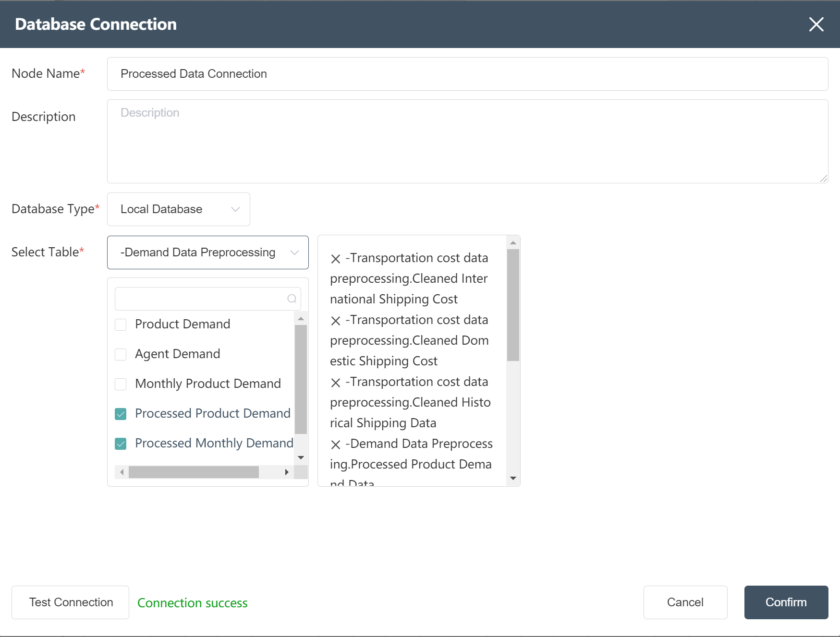The height and width of the screenshot is (637, 840).
Task: Click the 'Database Connection' dialog title
Action: (96, 24)
